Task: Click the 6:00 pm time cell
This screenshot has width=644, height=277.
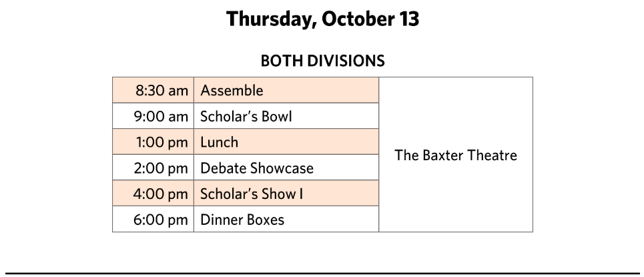Action: click(153, 219)
